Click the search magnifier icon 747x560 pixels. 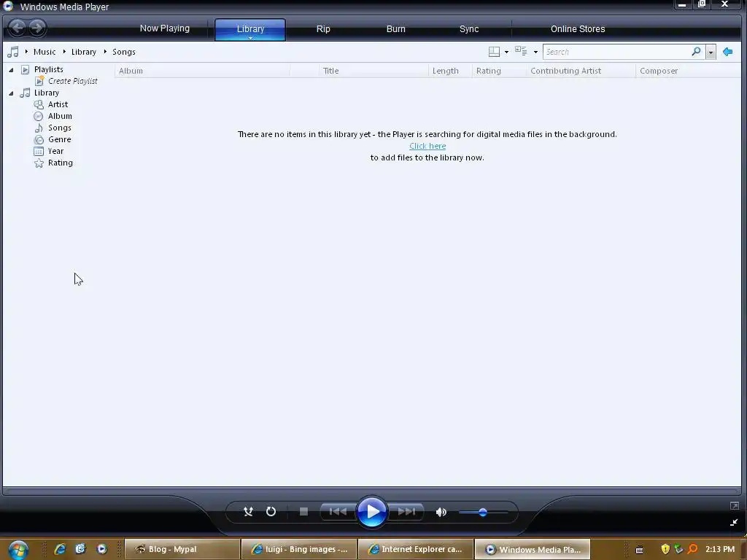coord(697,52)
